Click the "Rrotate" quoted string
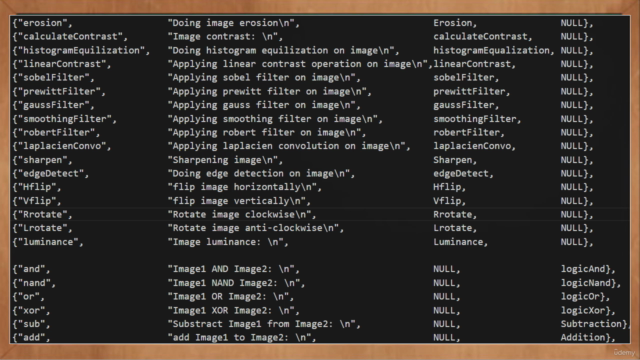The height and width of the screenshot is (360, 640). (x=42, y=214)
